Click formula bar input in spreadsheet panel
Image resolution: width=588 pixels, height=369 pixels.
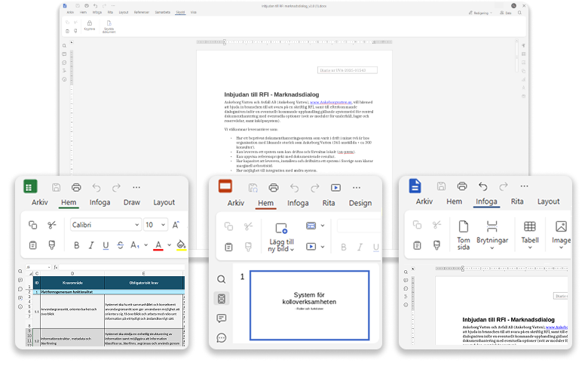pyautogui.click(x=121, y=267)
